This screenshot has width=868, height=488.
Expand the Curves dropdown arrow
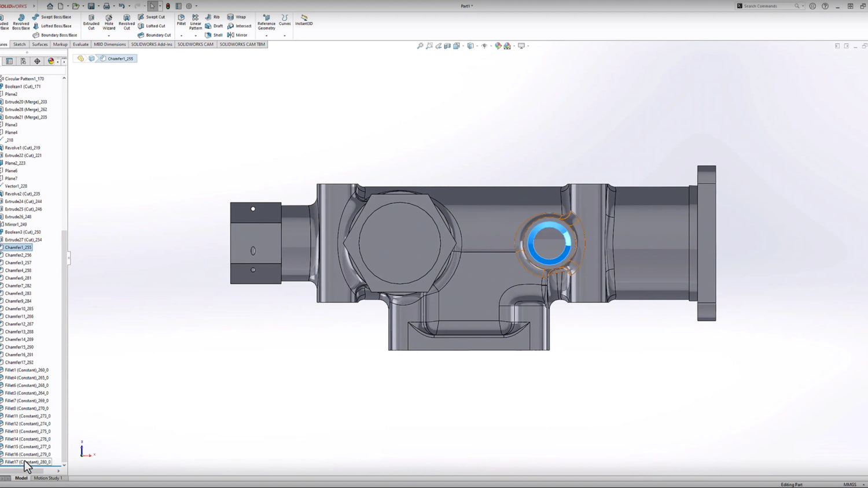pyautogui.click(x=285, y=36)
